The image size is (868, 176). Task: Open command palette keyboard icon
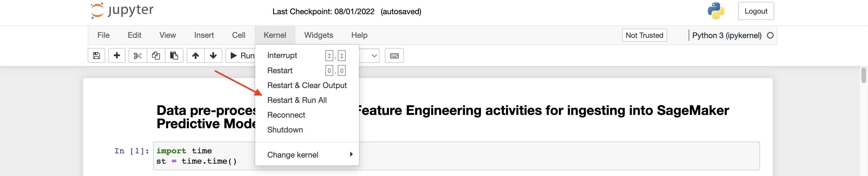(394, 56)
